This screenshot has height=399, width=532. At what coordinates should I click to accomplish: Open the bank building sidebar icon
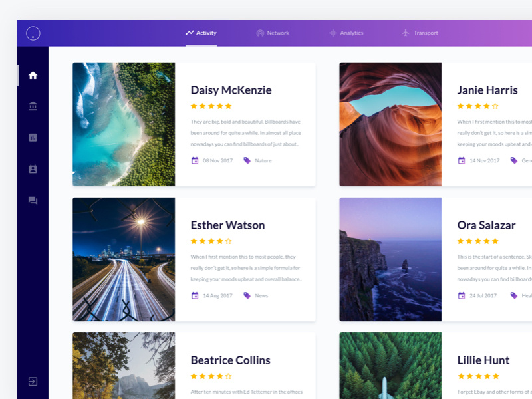point(33,106)
